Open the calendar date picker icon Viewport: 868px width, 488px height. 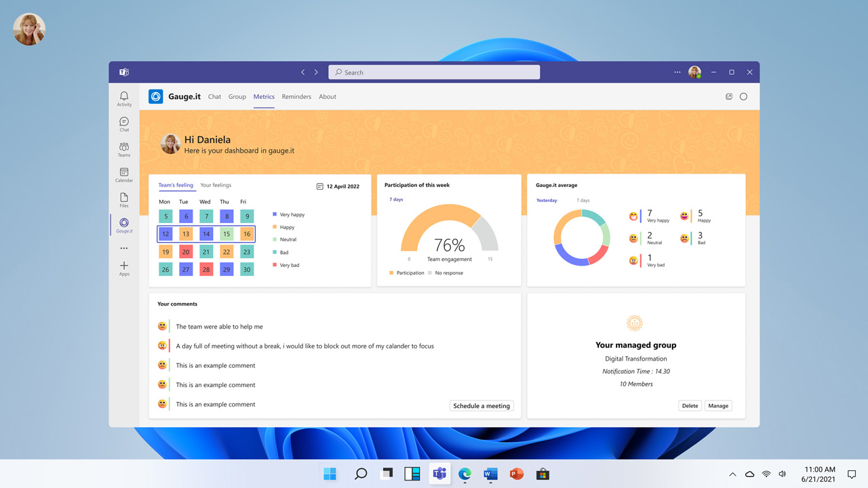319,186
